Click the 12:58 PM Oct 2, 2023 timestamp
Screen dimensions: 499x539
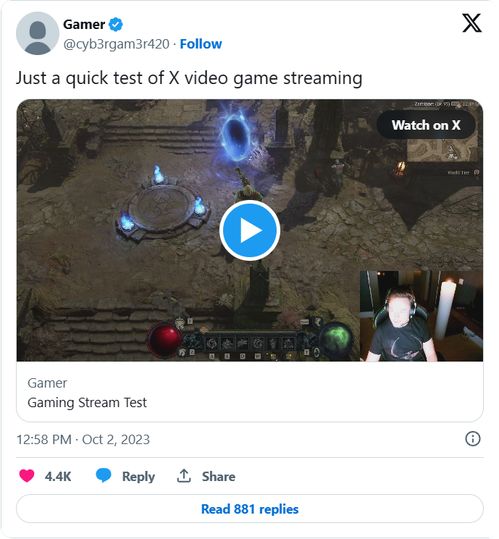[x=83, y=439]
